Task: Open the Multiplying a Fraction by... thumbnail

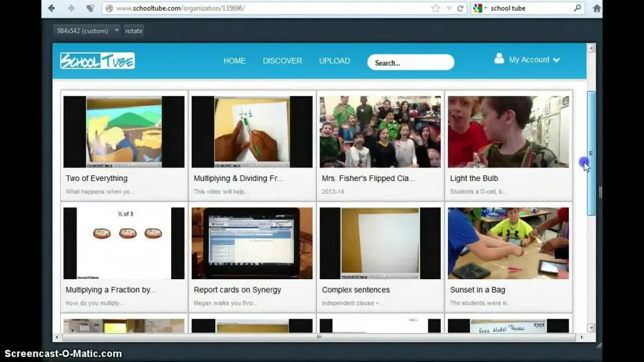Action: [x=124, y=243]
